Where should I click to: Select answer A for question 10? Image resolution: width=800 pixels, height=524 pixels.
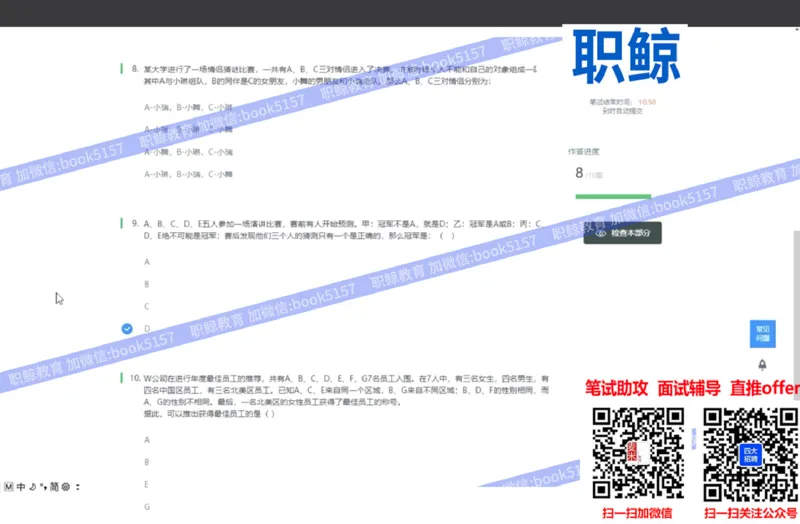point(147,440)
